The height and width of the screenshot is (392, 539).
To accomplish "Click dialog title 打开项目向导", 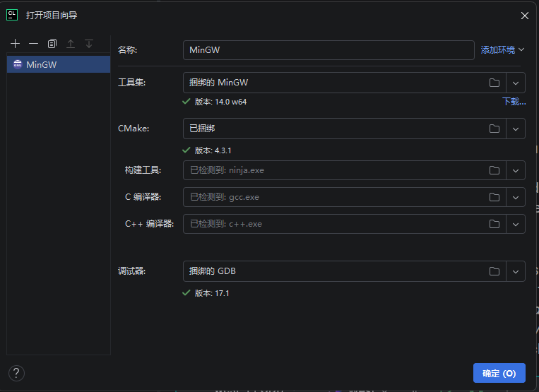I will pos(52,15).
